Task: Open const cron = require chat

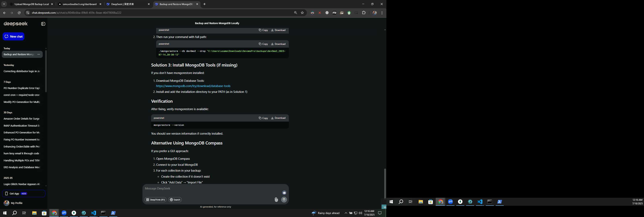Action: (22, 95)
